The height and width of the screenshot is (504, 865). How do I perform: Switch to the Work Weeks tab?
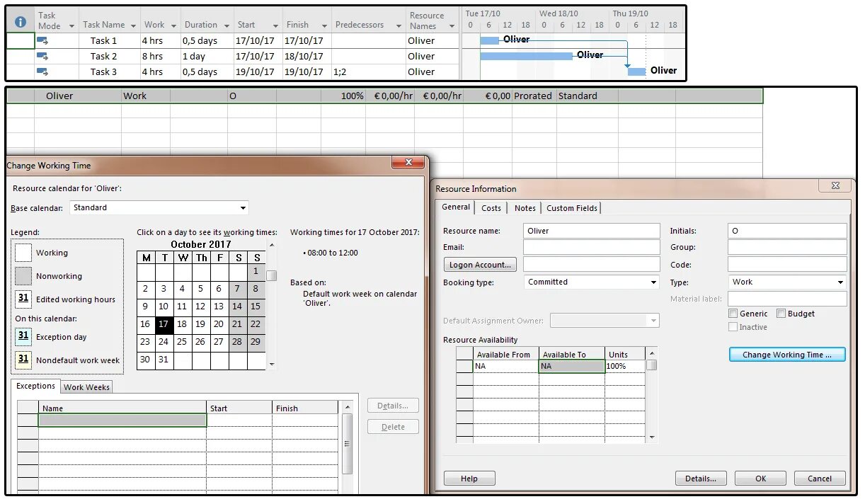point(86,387)
